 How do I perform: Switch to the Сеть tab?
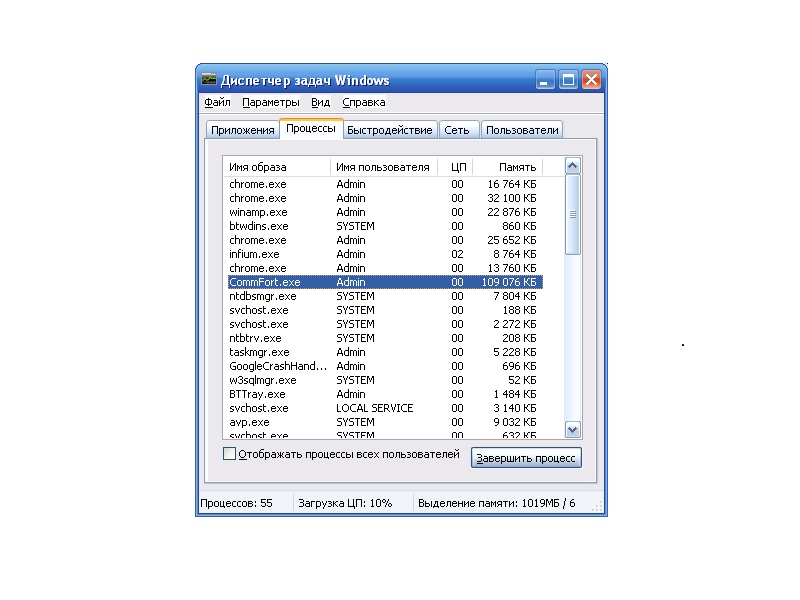pyautogui.click(x=457, y=130)
